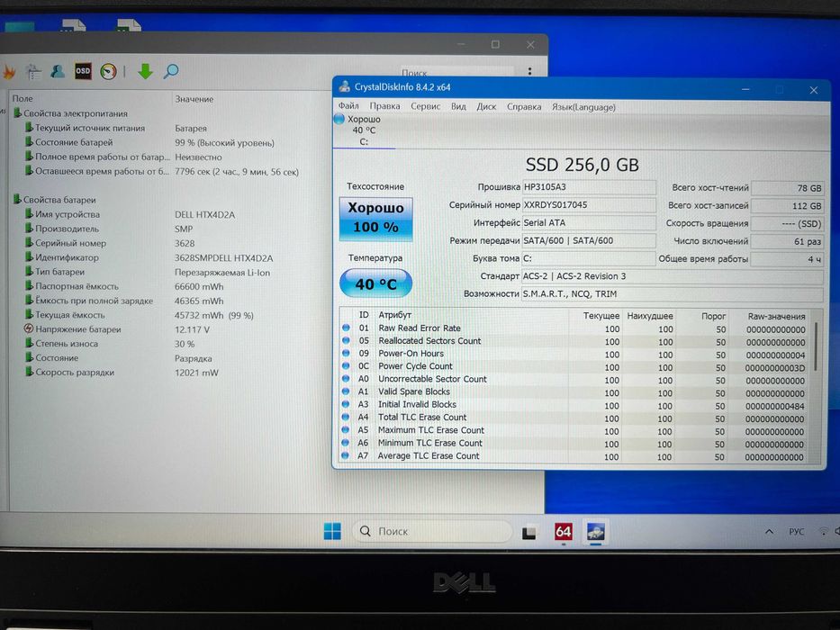Open the Справка menu in CrystalDiskInfo
The image size is (840, 630).
(524, 106)
